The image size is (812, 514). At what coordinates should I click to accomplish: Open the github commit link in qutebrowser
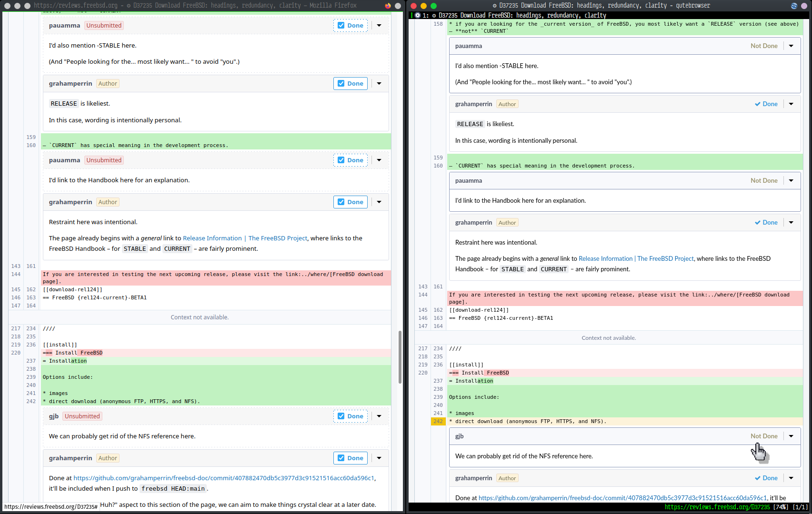point(622,498)
